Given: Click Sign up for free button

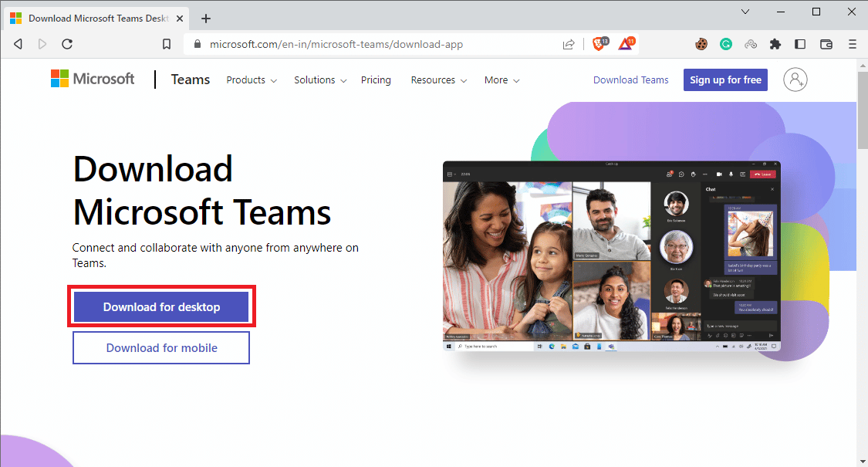Looking at the screenshot, I should [725, 80].
